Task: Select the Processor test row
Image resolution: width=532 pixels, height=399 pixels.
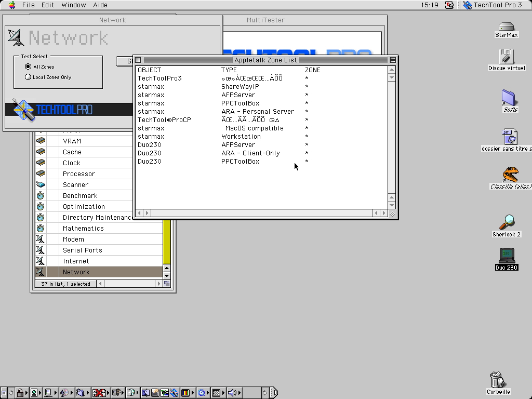Action: click(84, 174)
